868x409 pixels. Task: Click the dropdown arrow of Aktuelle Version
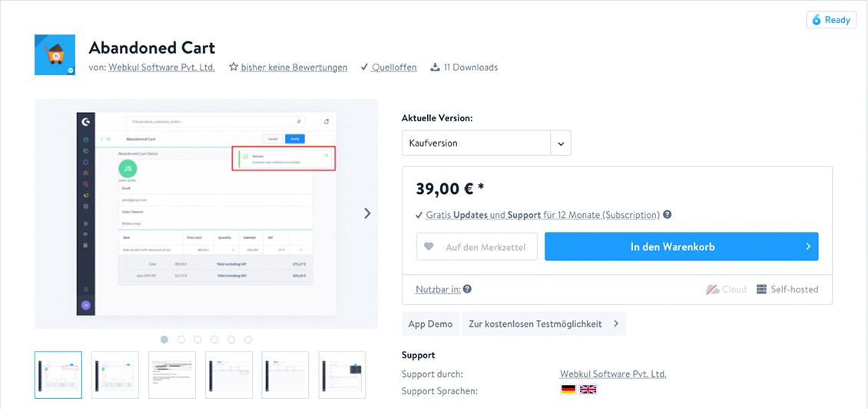click(561, 143)
